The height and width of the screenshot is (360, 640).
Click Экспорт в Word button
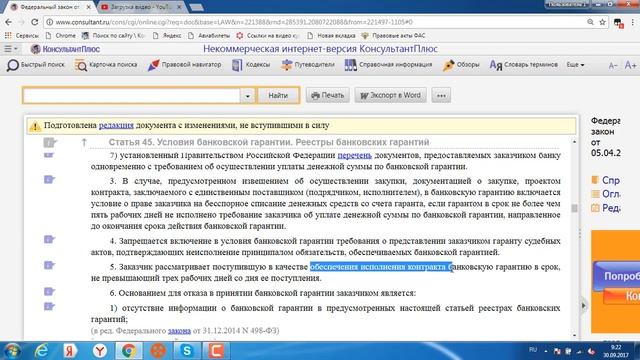[x=391, y=96]
